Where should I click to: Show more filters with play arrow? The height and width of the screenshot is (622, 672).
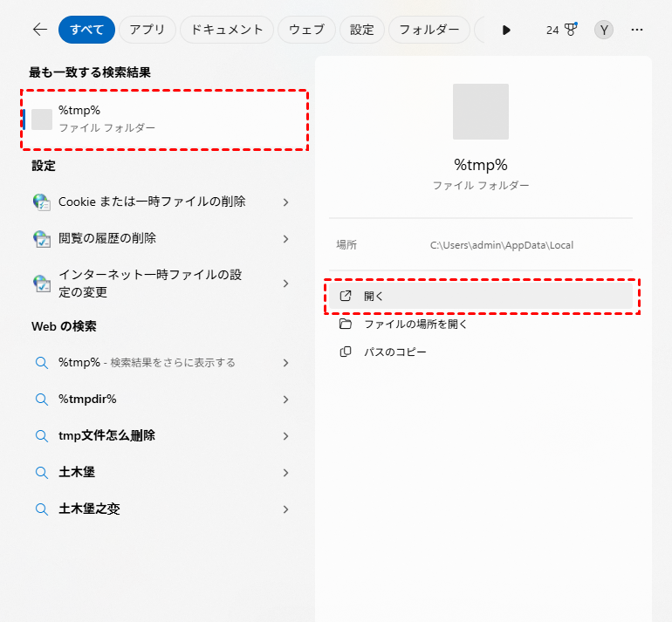(x=506, y=30)
